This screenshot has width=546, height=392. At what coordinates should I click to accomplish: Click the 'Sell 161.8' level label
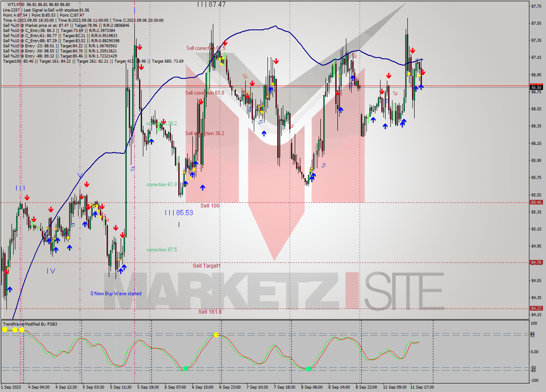(x=210, y=311)
